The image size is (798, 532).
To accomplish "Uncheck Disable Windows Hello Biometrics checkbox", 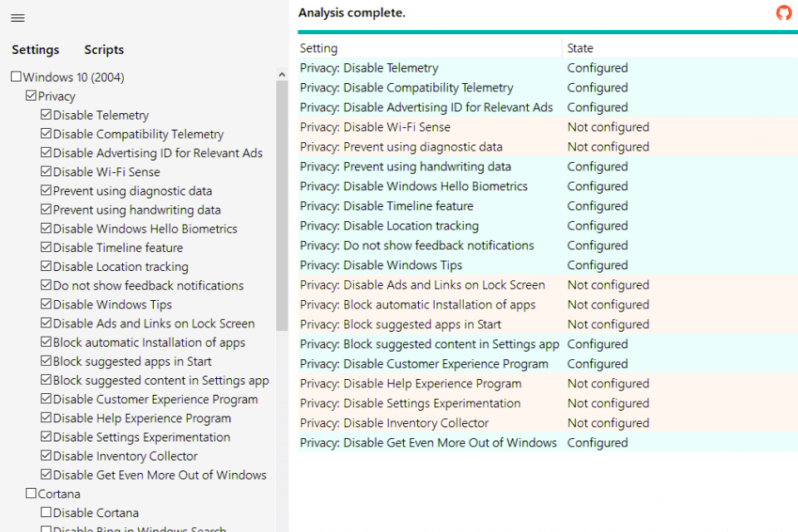I will click(47, 228).
